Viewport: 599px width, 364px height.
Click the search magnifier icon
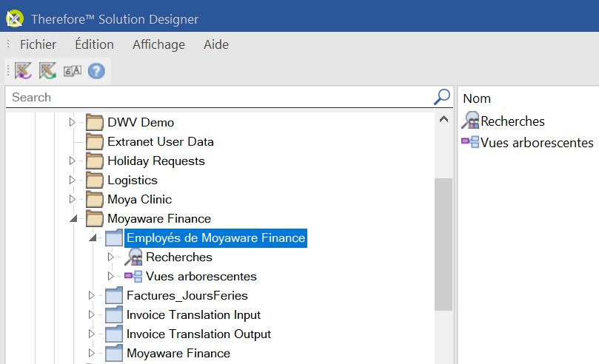441,97
